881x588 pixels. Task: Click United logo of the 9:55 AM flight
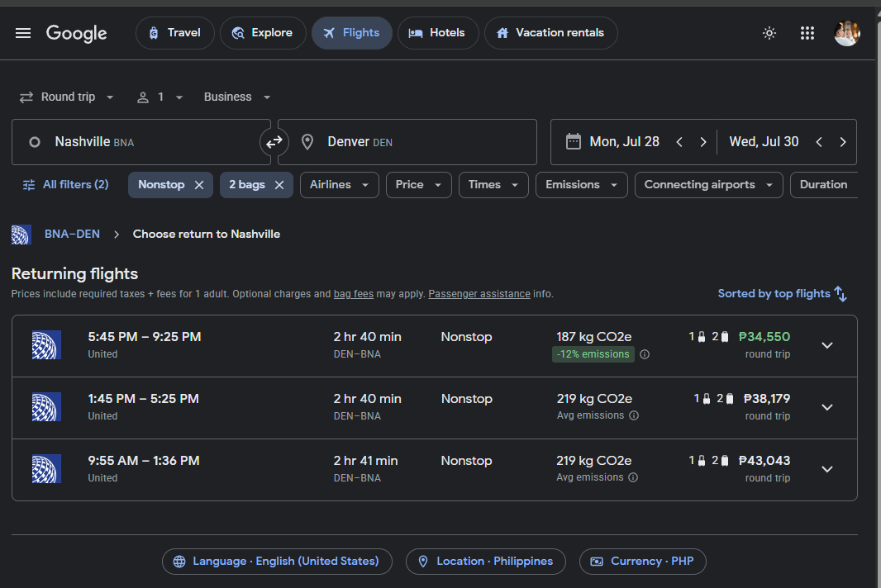46,469
